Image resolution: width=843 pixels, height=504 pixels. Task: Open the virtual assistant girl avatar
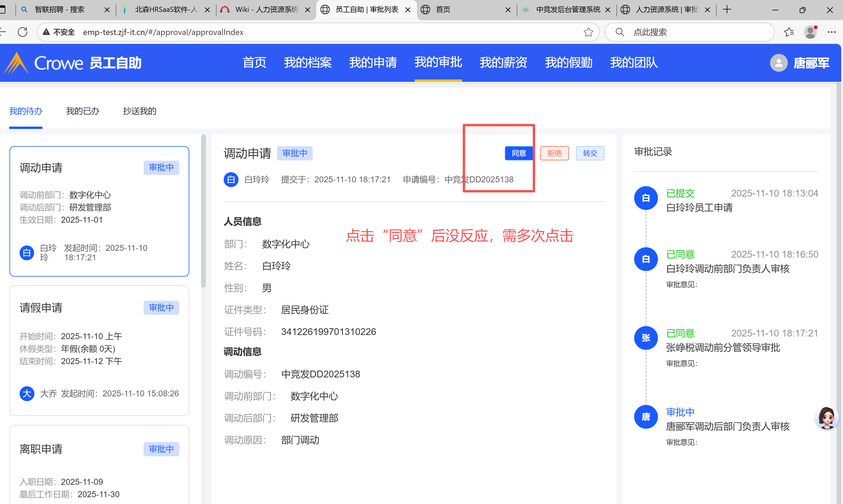click(x=826, y=417)
